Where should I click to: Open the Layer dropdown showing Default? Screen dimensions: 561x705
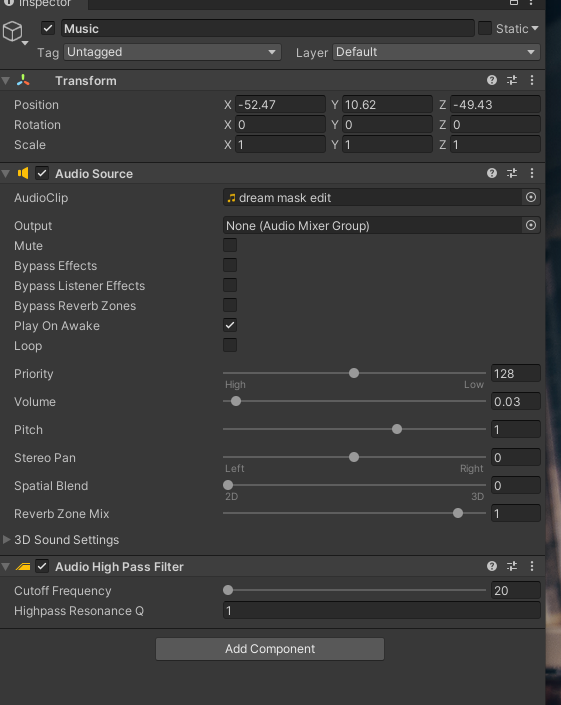pos(436,52)
